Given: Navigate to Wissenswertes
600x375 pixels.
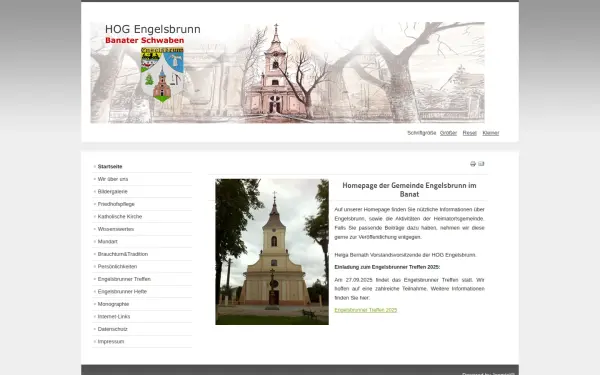Looking at the screenshot, I should 116,229.
